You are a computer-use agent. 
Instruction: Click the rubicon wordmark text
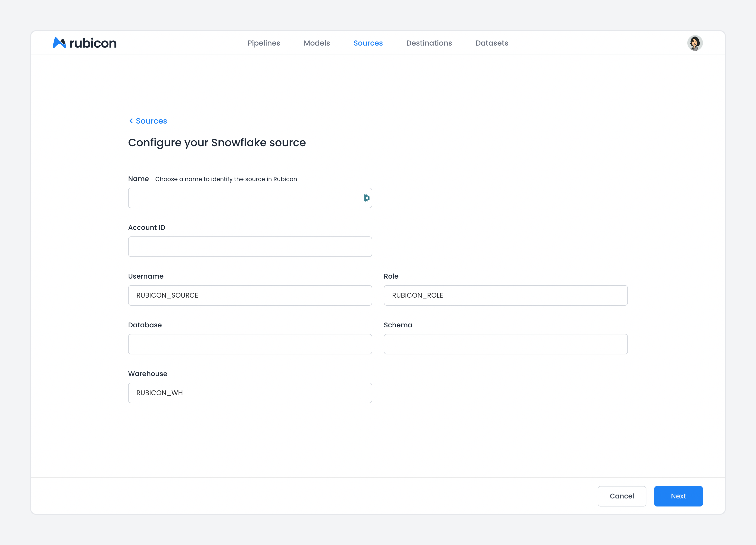pyautogui.click(x=93, y=43)
